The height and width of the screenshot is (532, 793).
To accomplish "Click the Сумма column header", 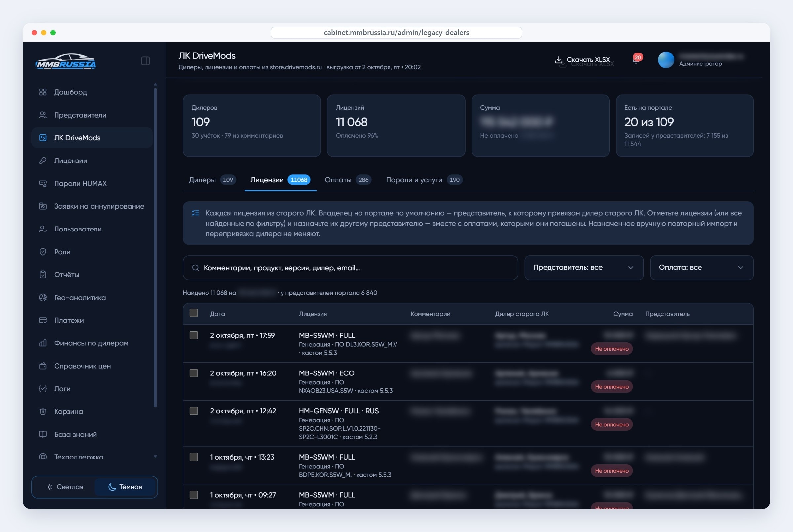I will [623, 314].
